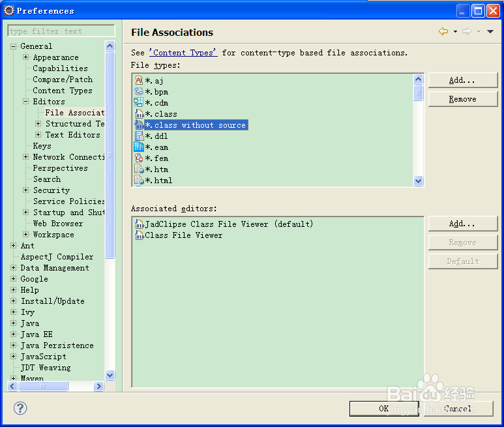Click the Cancel button
Screen dimensions: 504x427
click(458, 408)
